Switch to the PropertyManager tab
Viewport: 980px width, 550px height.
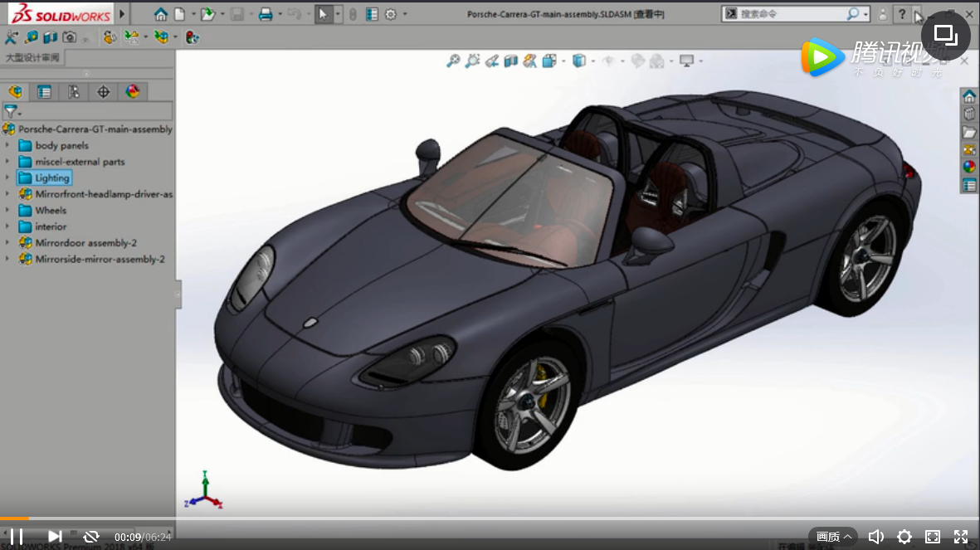[x=44, y=92]
